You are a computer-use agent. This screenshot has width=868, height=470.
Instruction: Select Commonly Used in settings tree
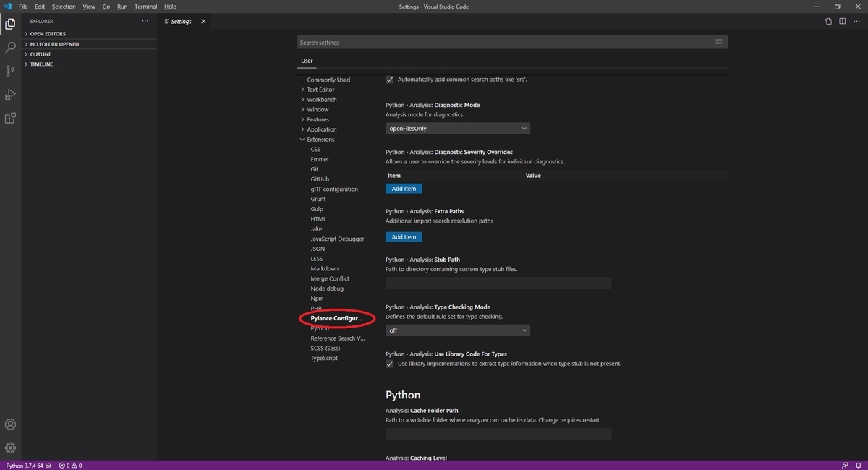pyautogui.click(x=328, y=80)
